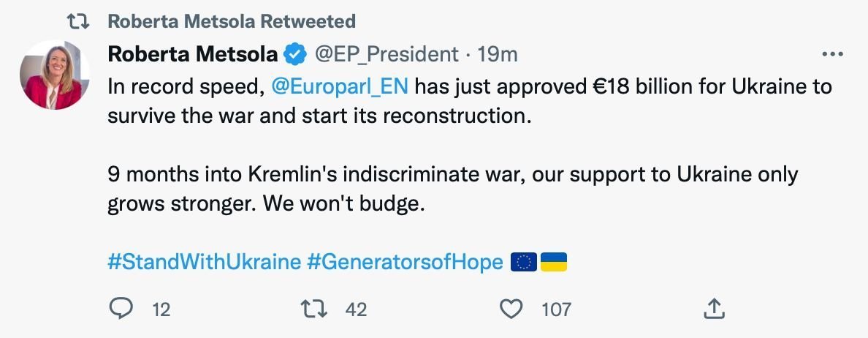Click the 107 likes count

556,309
